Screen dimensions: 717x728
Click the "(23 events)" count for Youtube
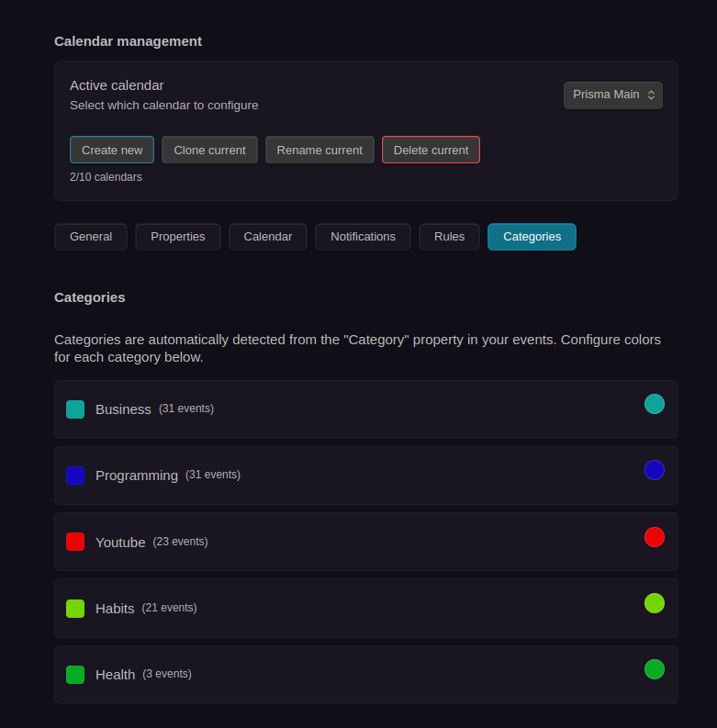click(x=180, y=542)
